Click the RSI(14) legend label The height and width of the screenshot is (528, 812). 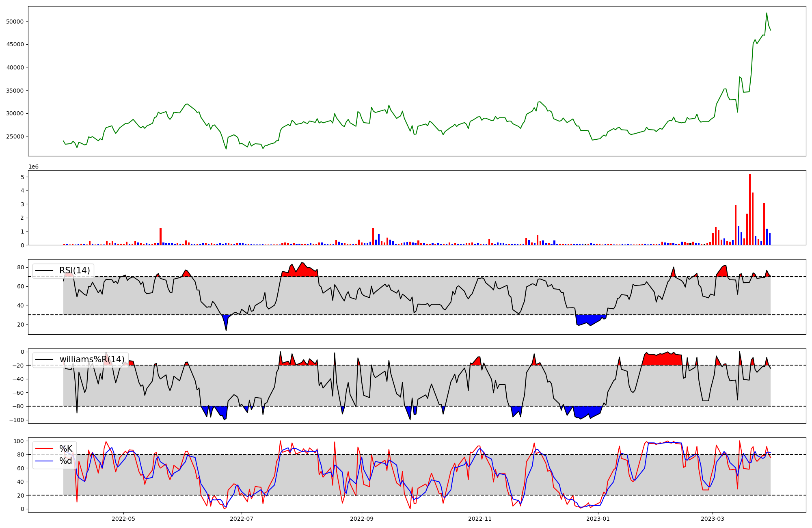pos(75,270)
